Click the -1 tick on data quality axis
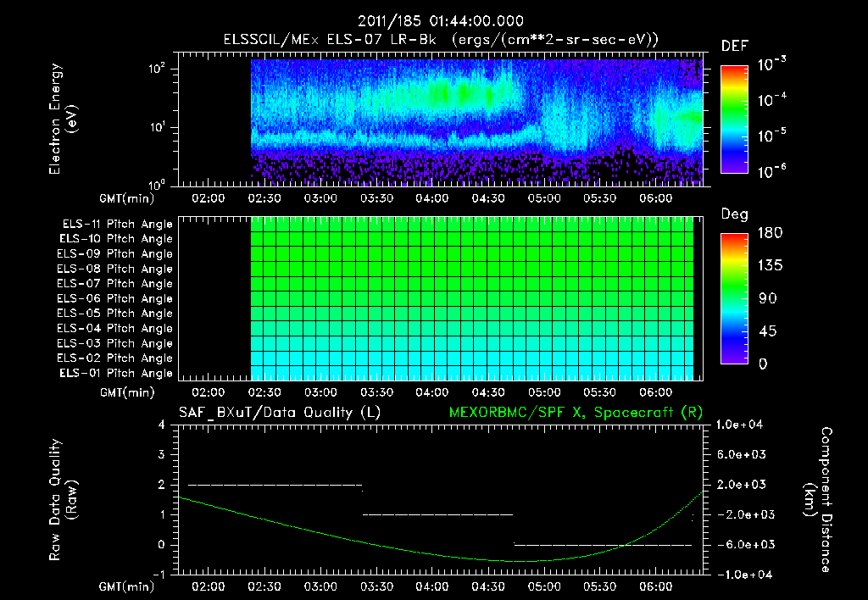Viewport: 868px width, 600px height. (x=159, y=575)
